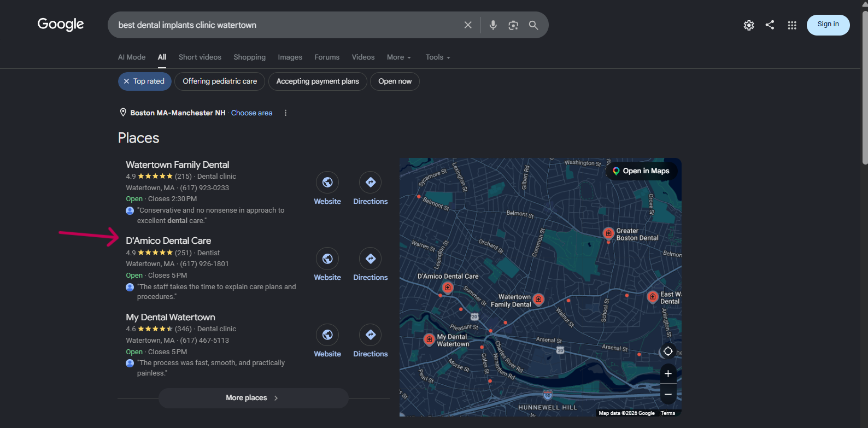Open the My Dental Watertown listing title

171,317
